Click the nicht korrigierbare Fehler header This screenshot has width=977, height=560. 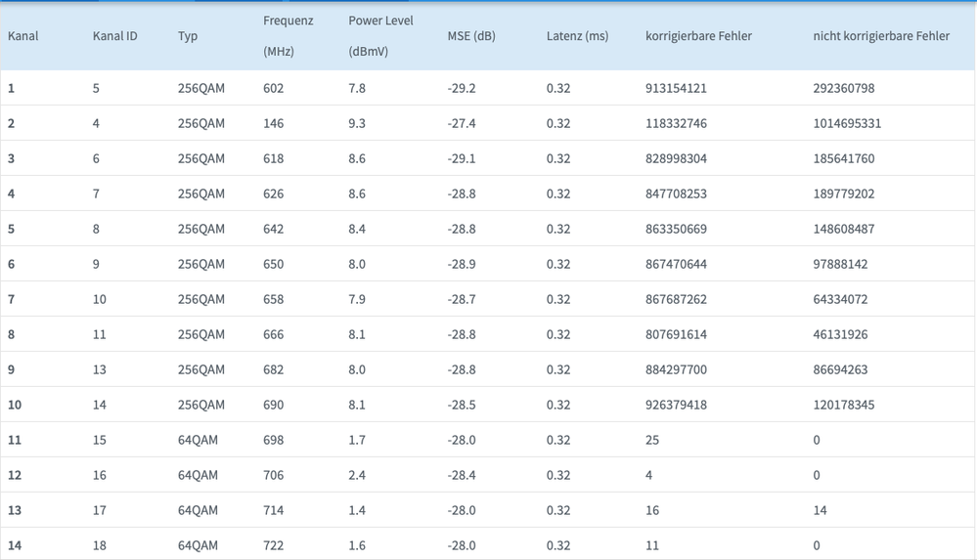tap(881, 36)
